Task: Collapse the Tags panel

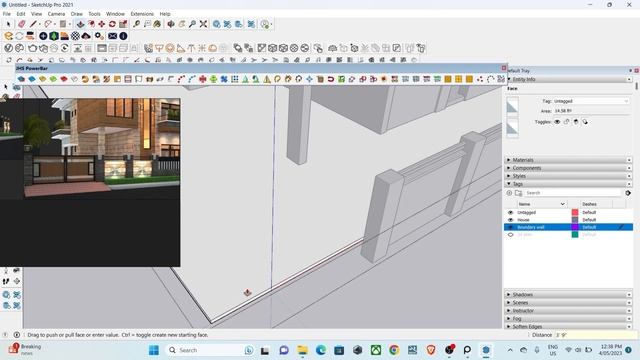Action: 569,184
